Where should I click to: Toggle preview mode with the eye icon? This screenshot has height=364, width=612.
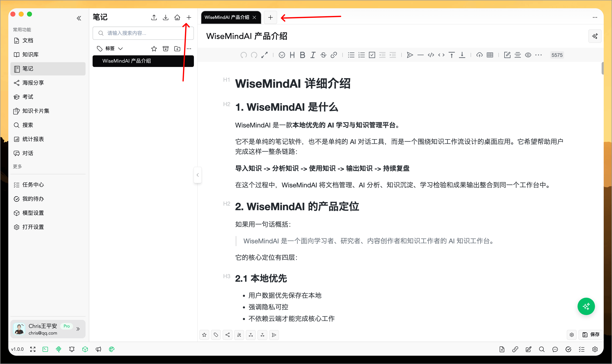528,55
